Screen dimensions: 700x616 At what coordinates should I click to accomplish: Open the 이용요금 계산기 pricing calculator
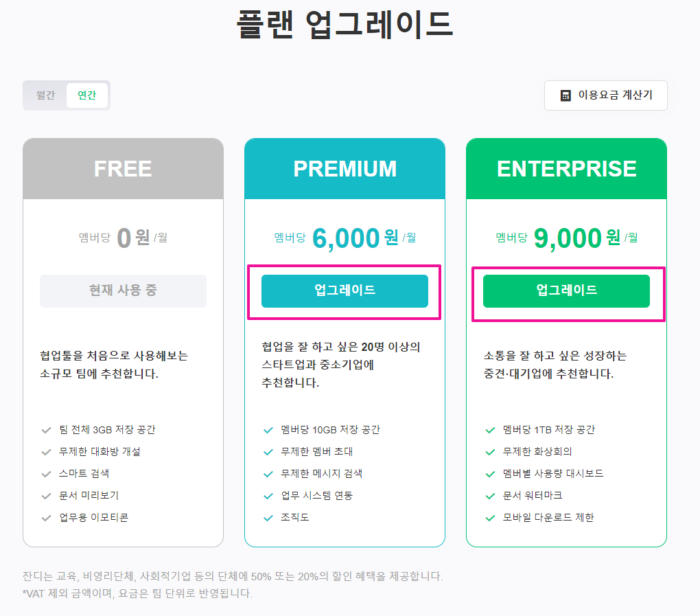tap(605, 95)
